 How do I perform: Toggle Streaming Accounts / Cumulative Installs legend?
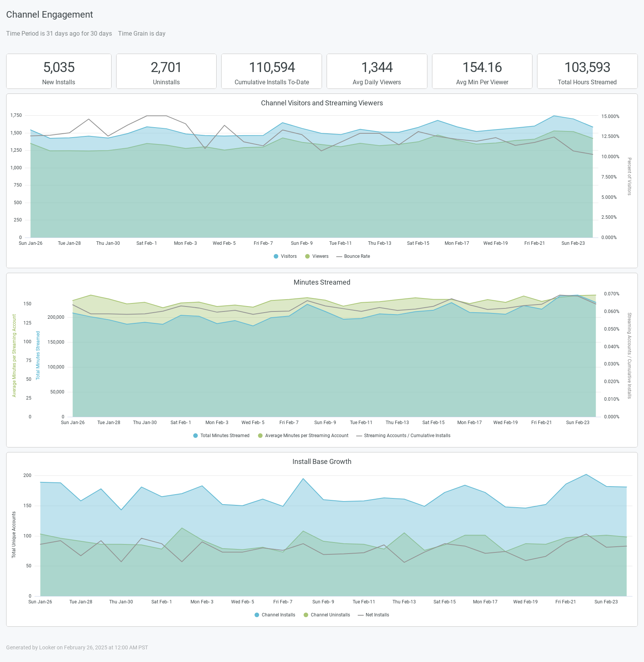click(x=403, y=436)
